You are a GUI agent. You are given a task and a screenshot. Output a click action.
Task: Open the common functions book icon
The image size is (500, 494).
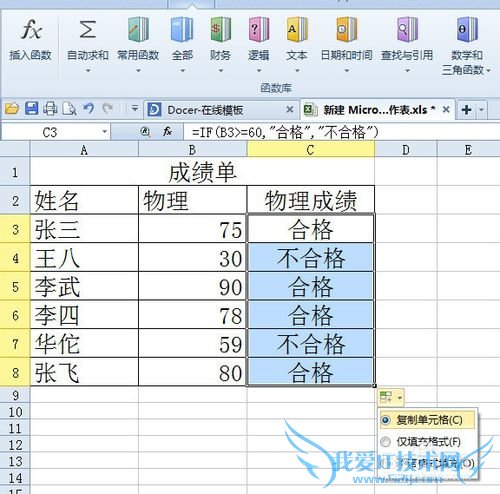(x=138, y=30)
